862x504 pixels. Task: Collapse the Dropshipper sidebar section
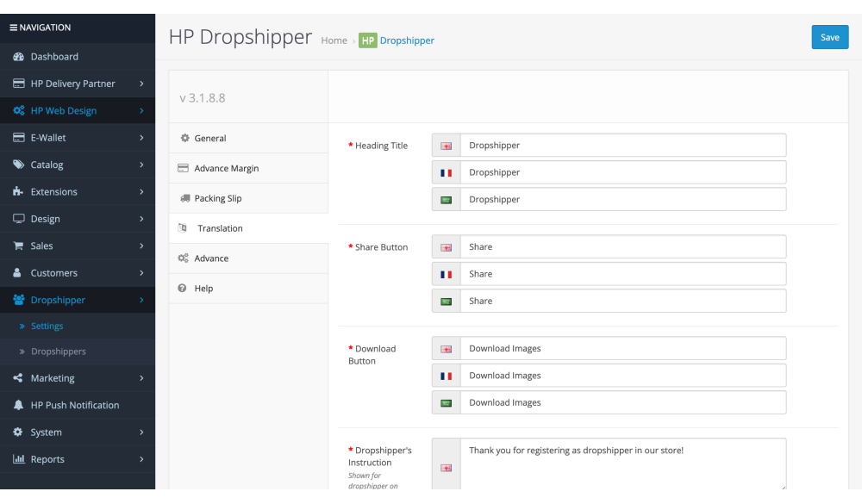(141, 300)
